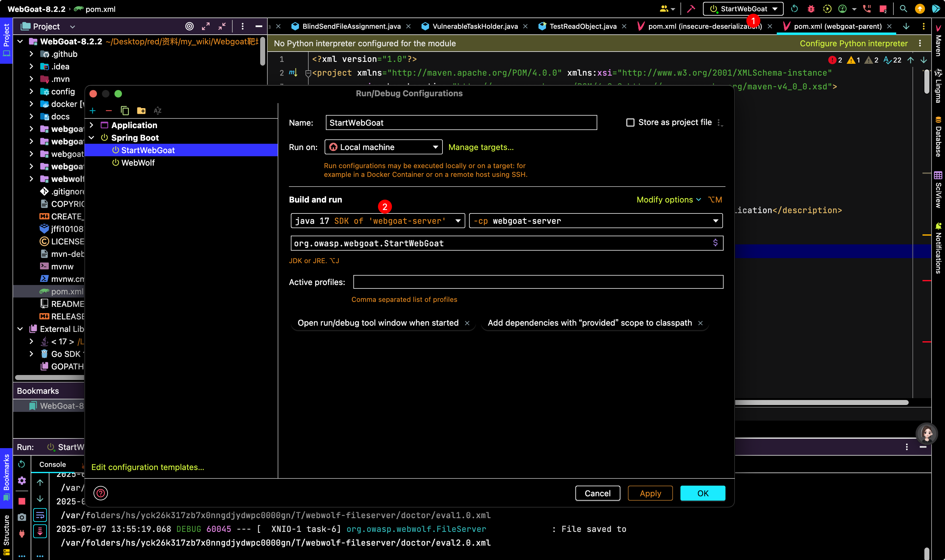Click the Build hammer icon in toolbar
Image resolution: width=945 pixels, height=560 pixels.
pyautogui.click(x=690, y=9)
